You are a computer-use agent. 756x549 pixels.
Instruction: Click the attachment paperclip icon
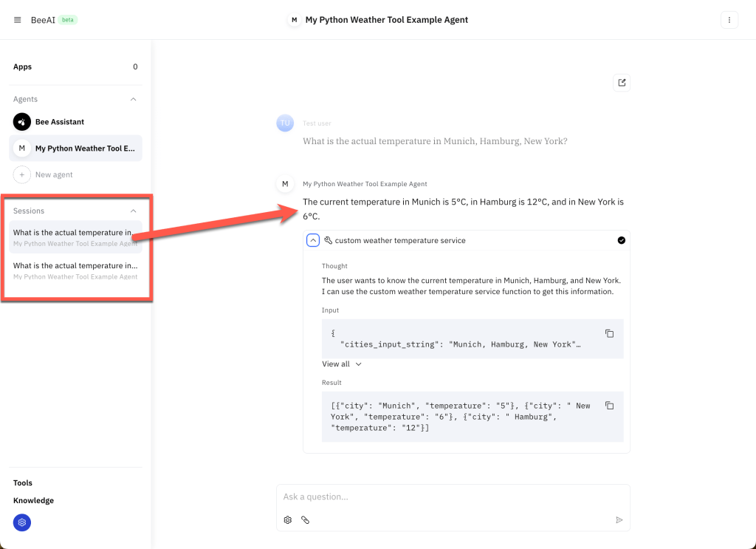coord(306,520)
